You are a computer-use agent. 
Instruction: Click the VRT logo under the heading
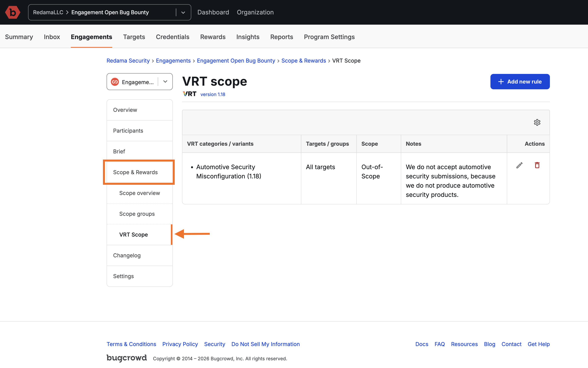(x=190, y=94)
